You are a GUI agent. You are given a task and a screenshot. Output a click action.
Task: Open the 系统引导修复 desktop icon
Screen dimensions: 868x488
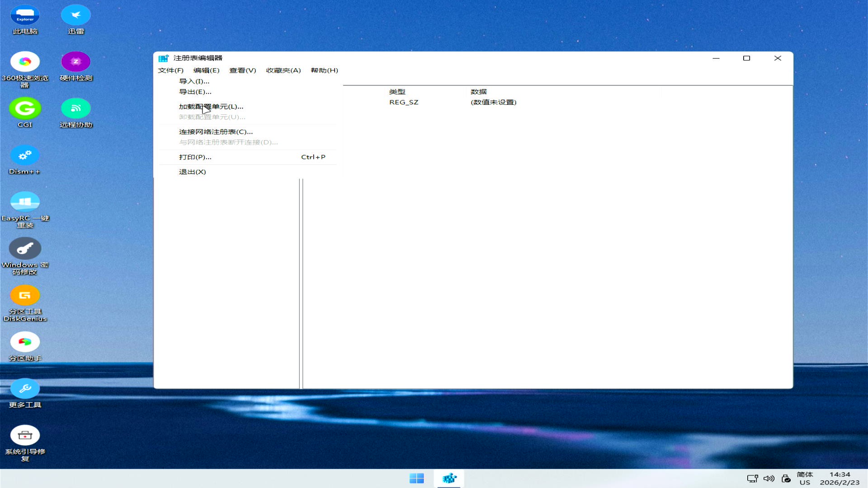pos(25,436)
